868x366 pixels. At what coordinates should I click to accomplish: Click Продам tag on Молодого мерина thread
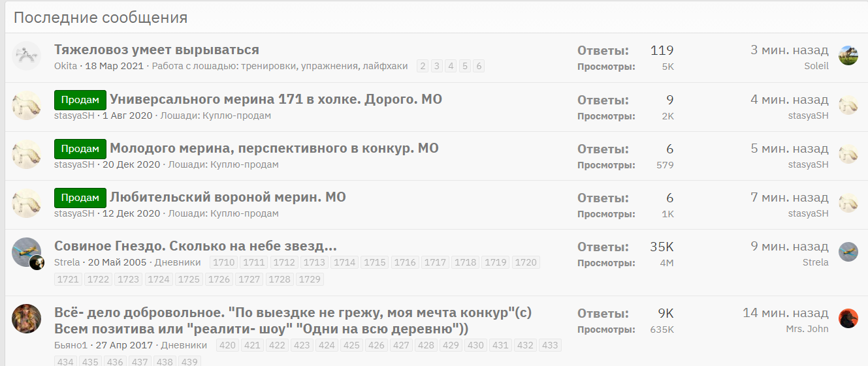[80, 149]
